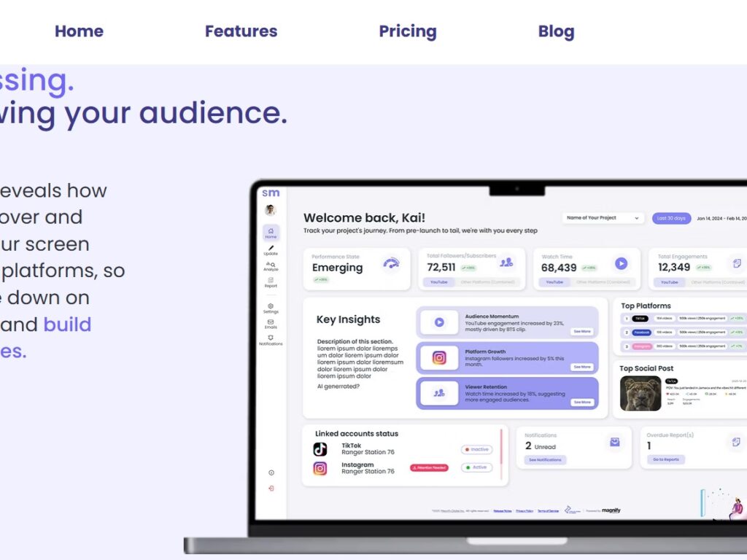The image size is (747, 560).
Task: Click the red logout icon
Action: 271,488
